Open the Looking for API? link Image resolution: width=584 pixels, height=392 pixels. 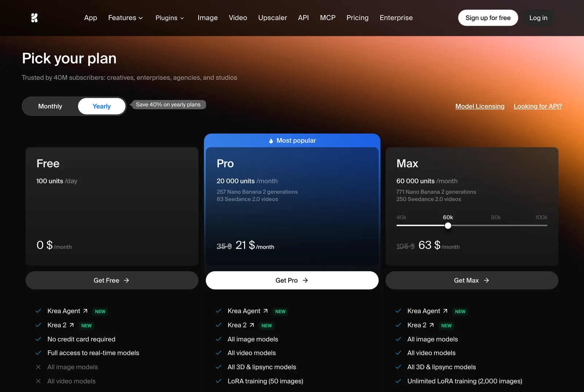pos(538,106)
